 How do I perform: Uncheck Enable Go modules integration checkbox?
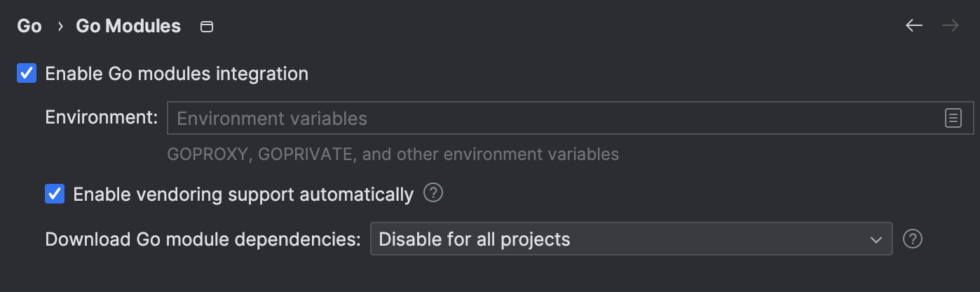[27, 73]
